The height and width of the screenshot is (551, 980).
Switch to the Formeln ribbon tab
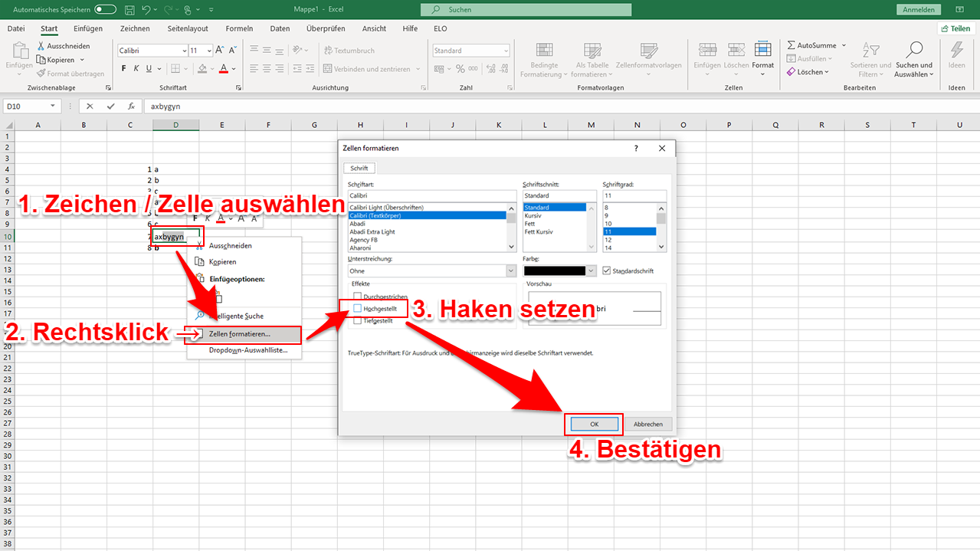(238, 28)
